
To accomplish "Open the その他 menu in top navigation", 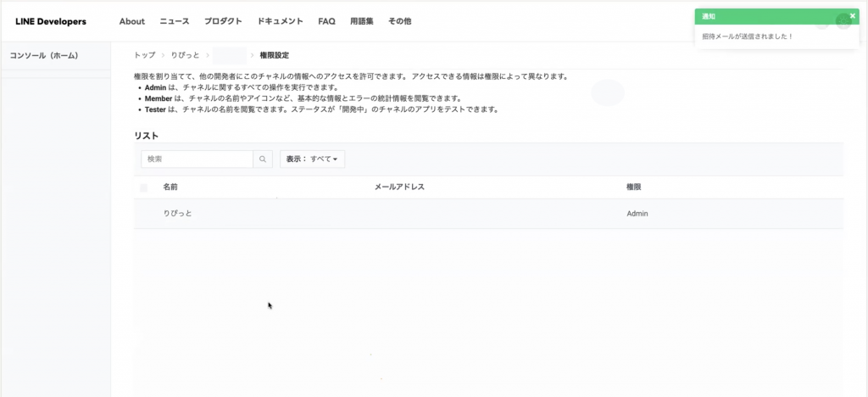I will (x=399, y=21).
